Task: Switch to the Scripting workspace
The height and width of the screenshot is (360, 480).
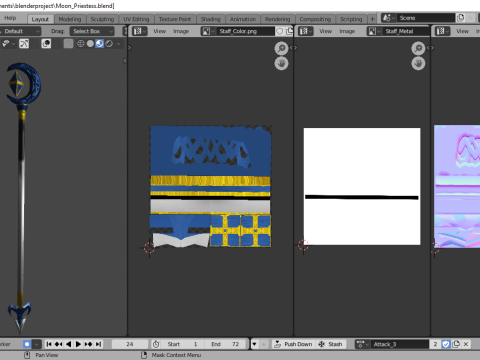Action: 351,19
